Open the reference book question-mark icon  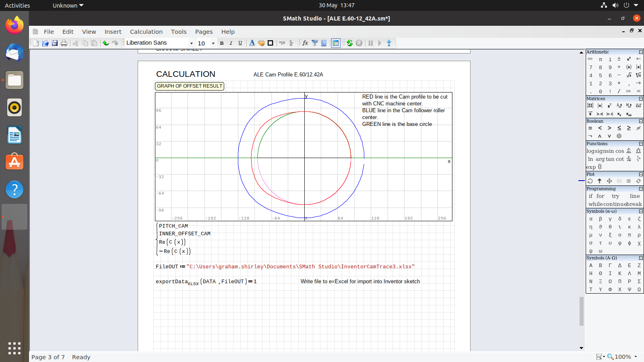(x=324, y=43)
